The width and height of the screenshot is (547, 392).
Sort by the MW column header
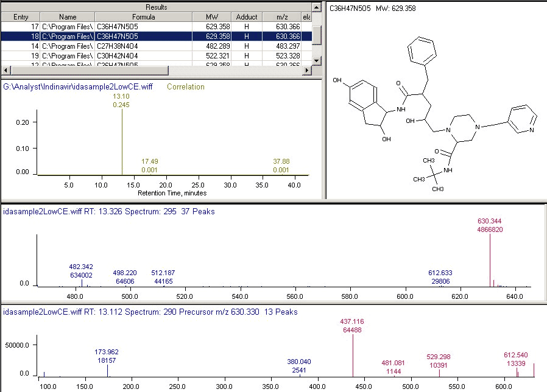pos(212,17)
